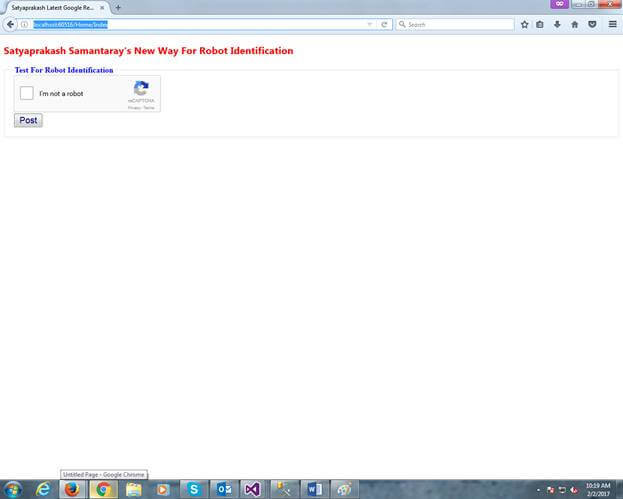Open the clock showing 10:19 AM
Viewport: 623px width, 499px height.
pos(598,489)
